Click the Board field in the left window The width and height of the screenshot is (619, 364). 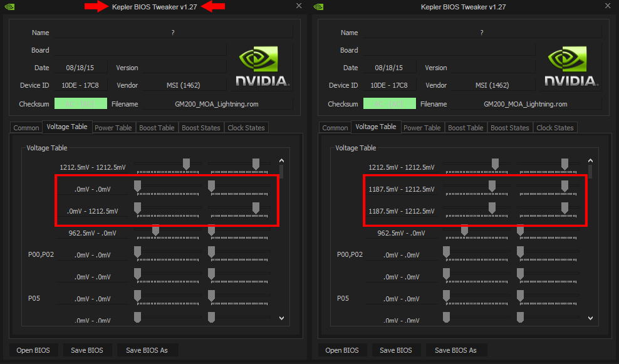[140, 50]
